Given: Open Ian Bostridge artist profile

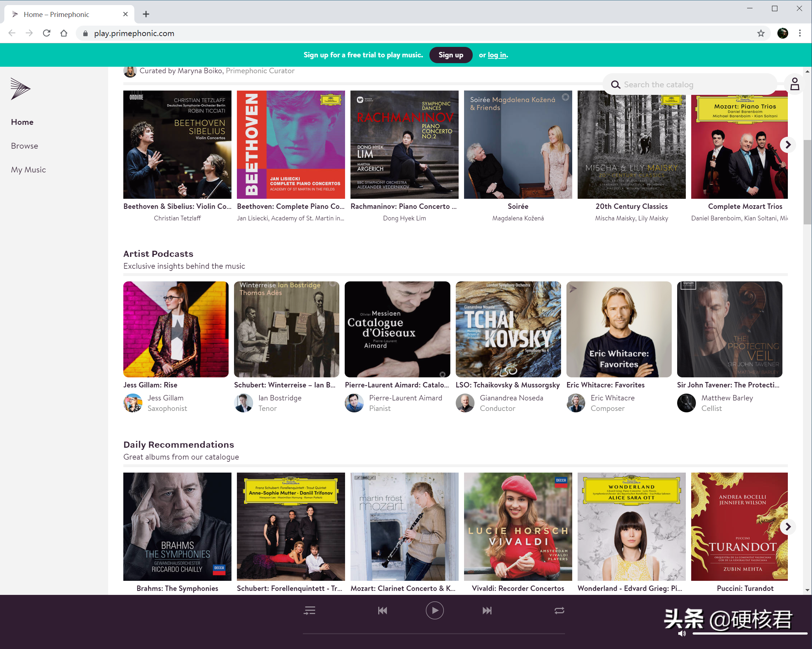Looking at the screenshot, I should 280,398.
